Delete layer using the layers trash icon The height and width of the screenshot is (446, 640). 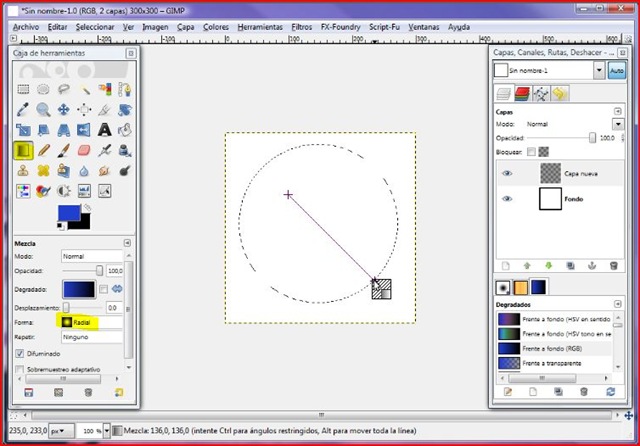click(612, 265)
